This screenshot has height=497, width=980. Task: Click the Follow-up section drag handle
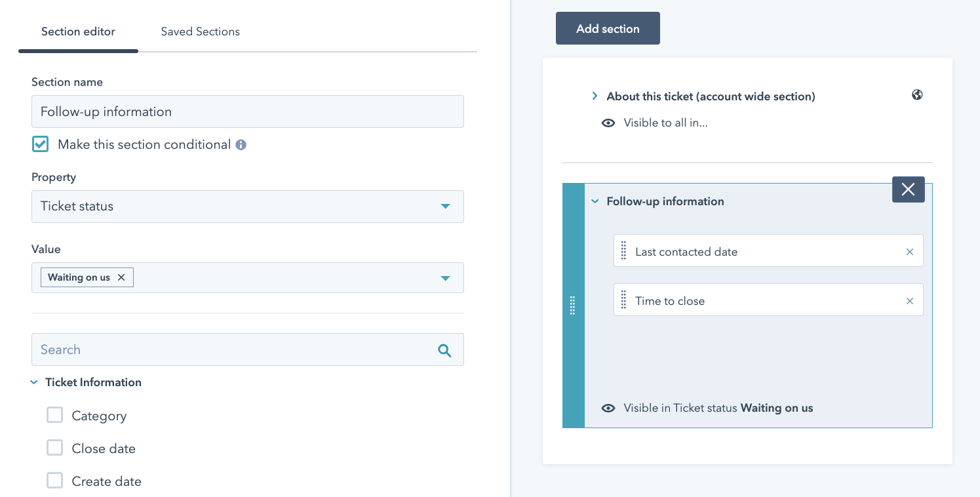point(572,306)
